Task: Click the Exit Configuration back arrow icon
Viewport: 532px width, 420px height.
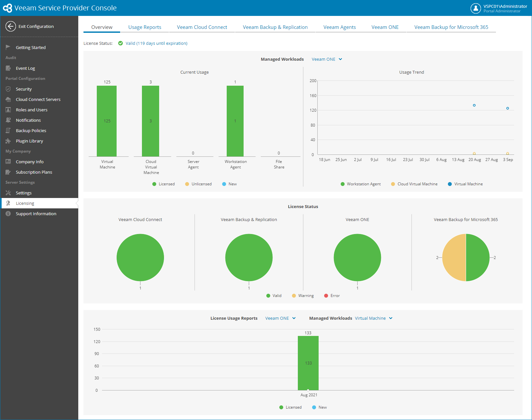Action: click(x=10, y=26)
